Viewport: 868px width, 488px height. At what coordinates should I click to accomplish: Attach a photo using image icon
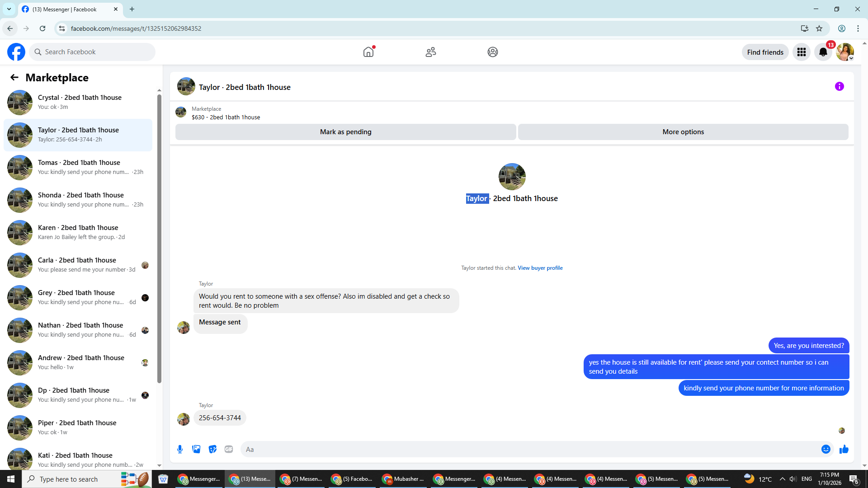click(196, 449)
